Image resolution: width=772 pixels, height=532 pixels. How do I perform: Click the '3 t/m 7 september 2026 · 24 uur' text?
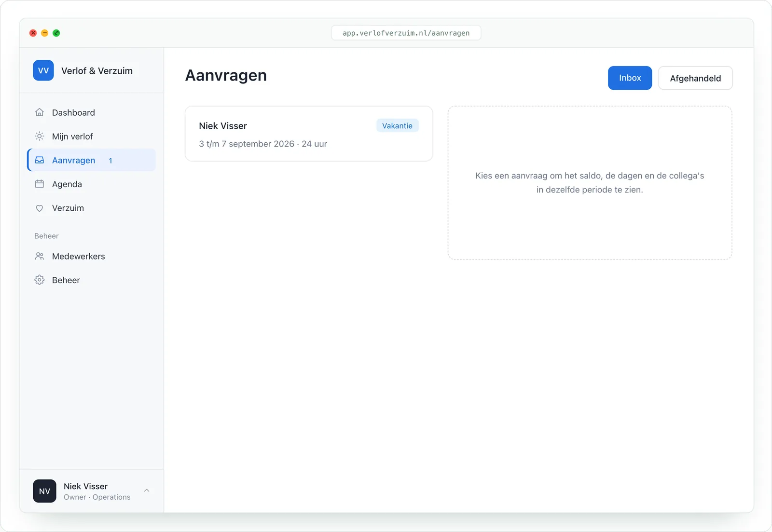263,144
